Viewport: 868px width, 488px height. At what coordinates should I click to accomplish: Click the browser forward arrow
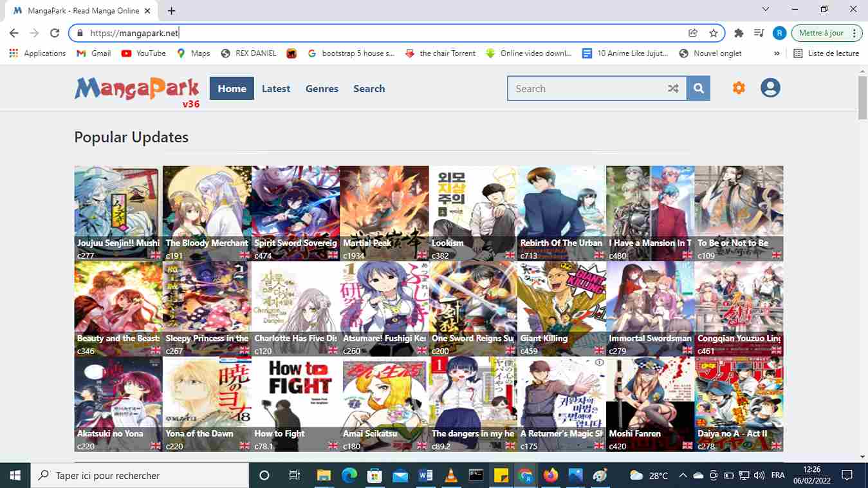pyautogui.click(x=34, y=33)
